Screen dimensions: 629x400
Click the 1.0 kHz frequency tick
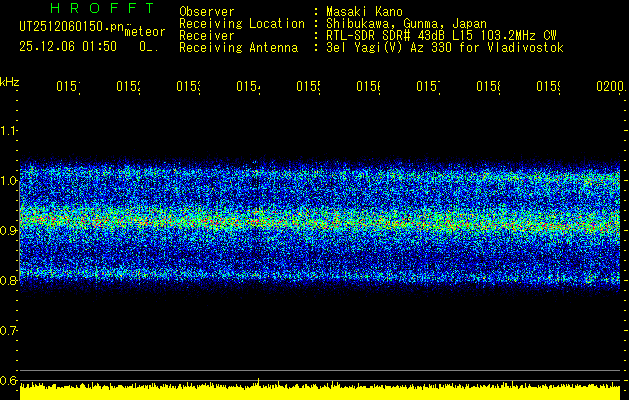pyautogui.click(x=10, y=181)
